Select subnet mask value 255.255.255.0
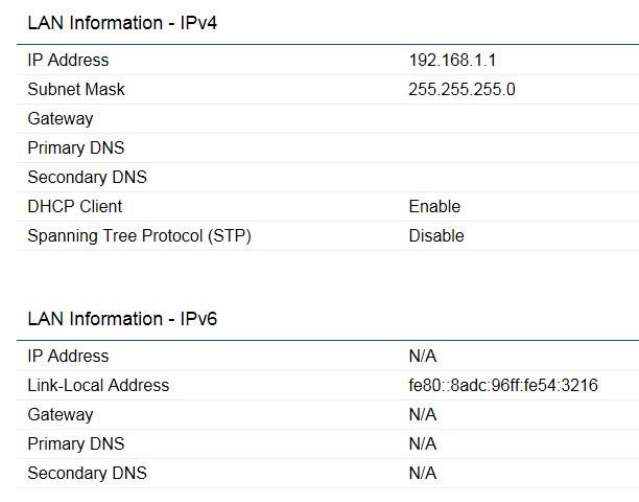This screenshot has width=639, height=502. pos(462,90)
